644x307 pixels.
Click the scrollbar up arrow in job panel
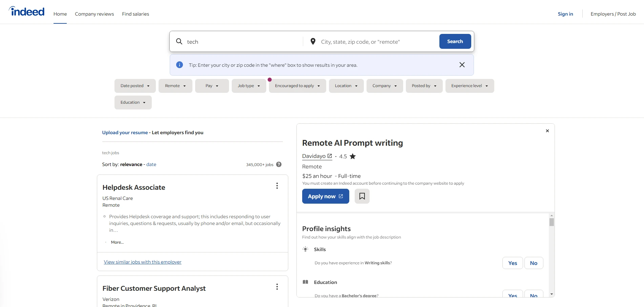552,216
